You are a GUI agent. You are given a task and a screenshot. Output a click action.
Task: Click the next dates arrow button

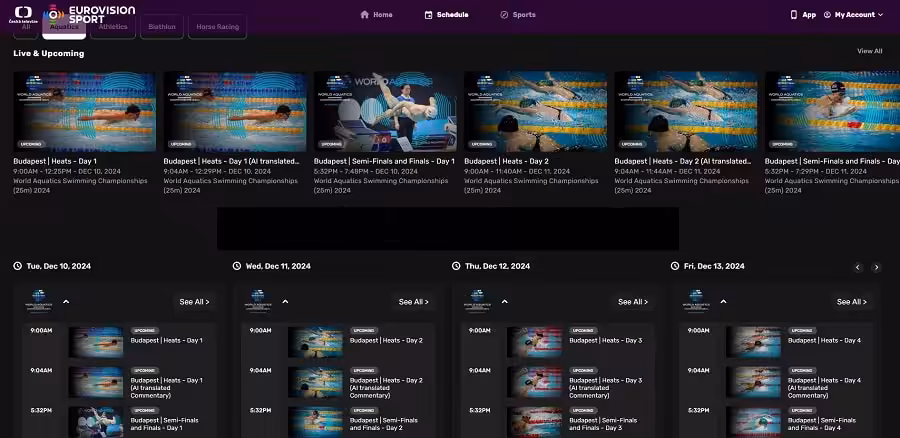click(876, 267)
